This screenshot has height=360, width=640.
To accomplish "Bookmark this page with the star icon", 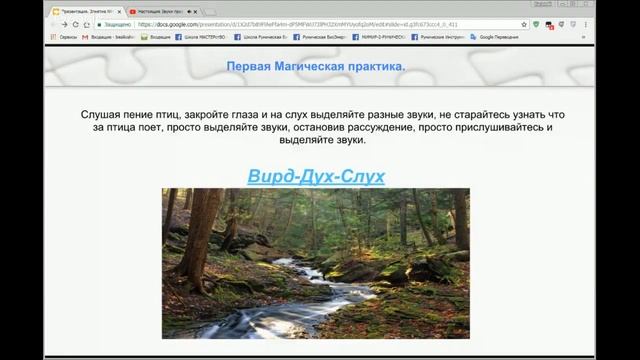I will [x=524, y=24].
